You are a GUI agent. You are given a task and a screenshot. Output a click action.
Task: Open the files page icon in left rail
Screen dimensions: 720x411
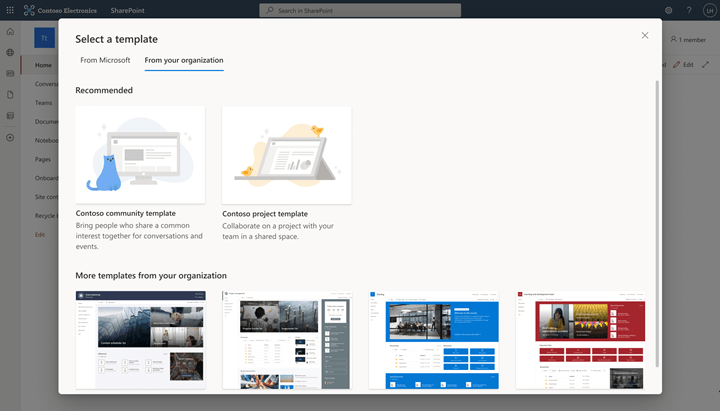tap(10, 95)
